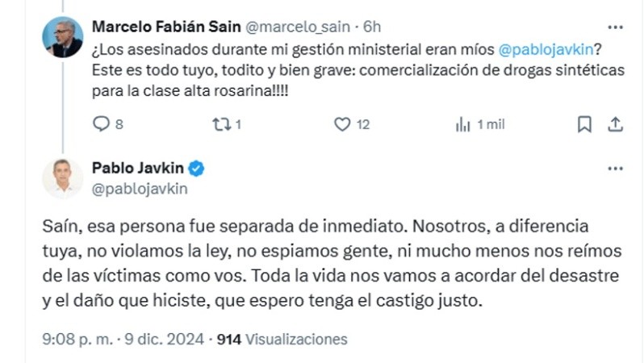Image resolution: width=644 pixels, height=363 pixels.
Task: Open Pablo Javkin's profile picture
Action: [x=62, y=178]
